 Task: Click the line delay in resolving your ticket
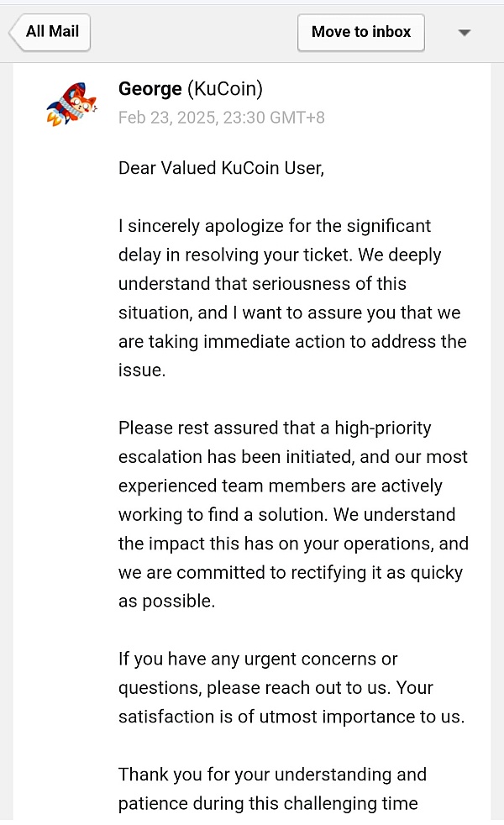[280, 255]
